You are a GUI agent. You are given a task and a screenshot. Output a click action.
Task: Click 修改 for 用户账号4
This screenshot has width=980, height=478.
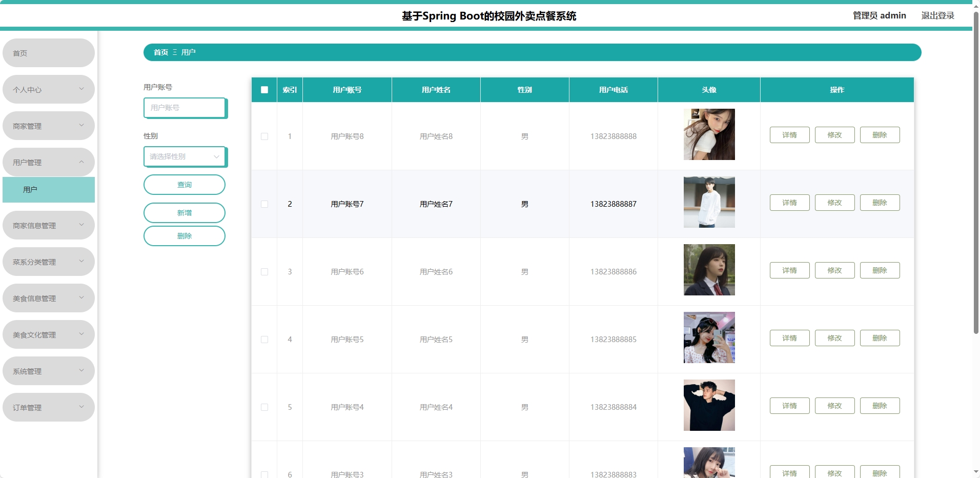tap(835, 406)
